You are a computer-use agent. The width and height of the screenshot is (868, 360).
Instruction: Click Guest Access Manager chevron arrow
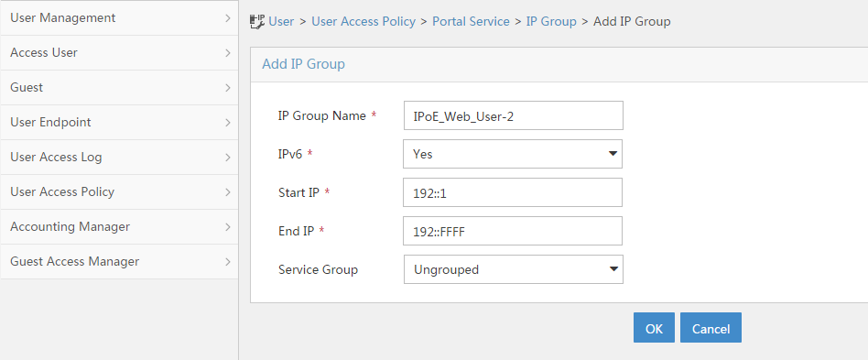pyautogui.click(x=228, y=261)
